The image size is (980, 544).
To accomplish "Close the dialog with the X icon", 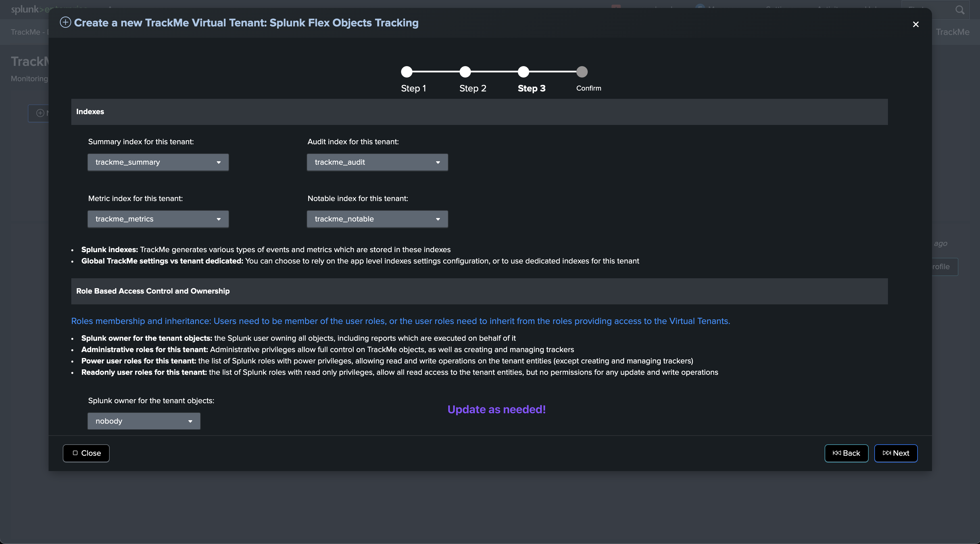I will pos(915,24).
